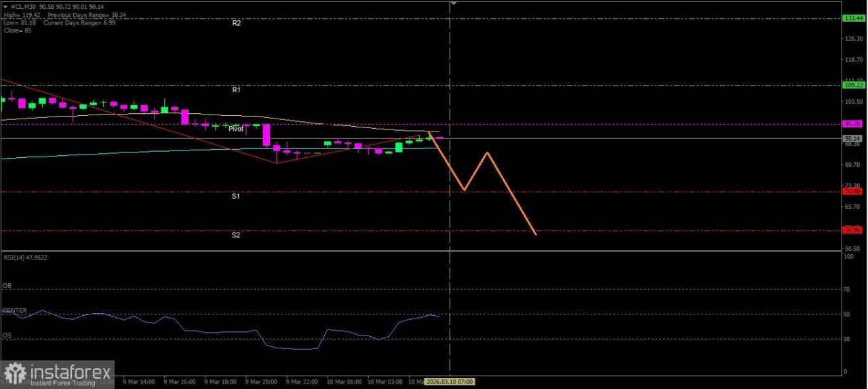Image resolution: width=868 pixels, height=389 pixels.
Task: Click the chart shift triangle marker at top
Action: tap(453, 3)
